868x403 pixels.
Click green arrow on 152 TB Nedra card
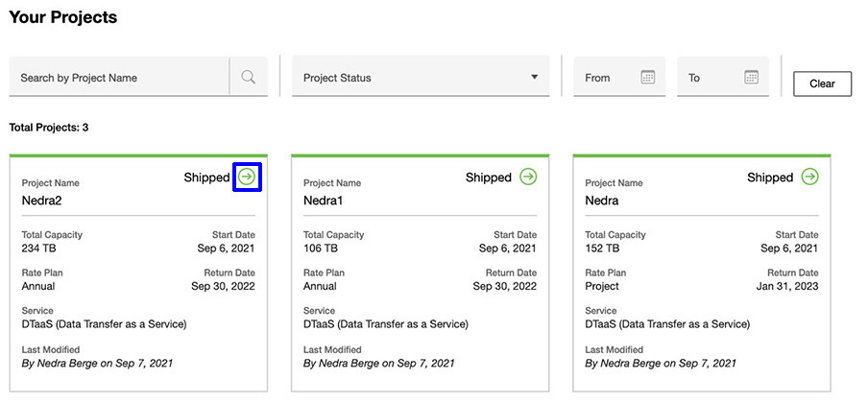tap(809, 177)
